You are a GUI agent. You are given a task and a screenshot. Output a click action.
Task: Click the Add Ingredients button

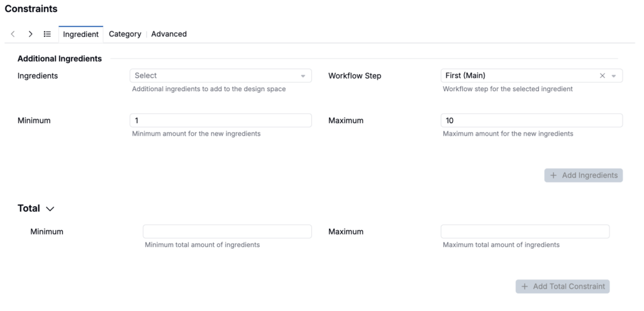(x=583, y=175)
